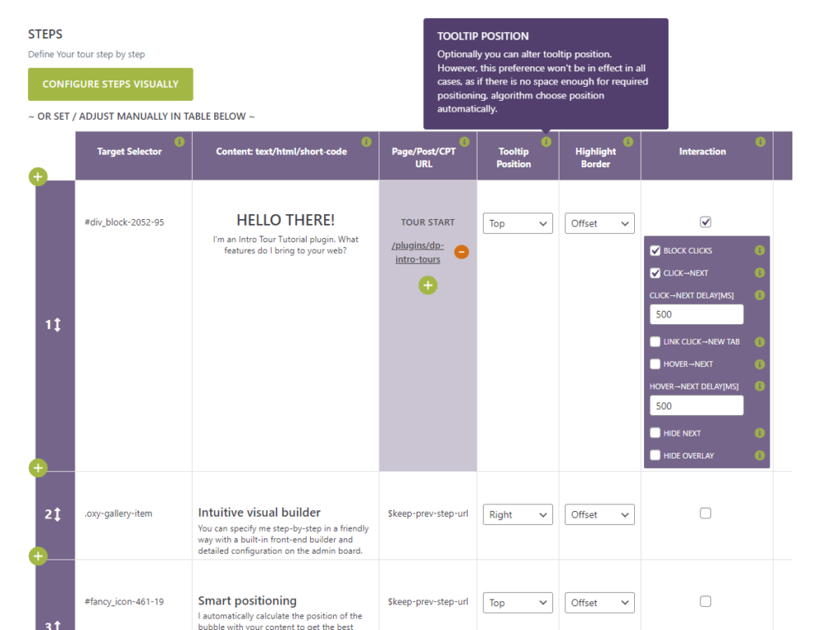Click the Configure Steps Visually button
The width and height of the screenshot is (840, 630).
tap(111, 84)
